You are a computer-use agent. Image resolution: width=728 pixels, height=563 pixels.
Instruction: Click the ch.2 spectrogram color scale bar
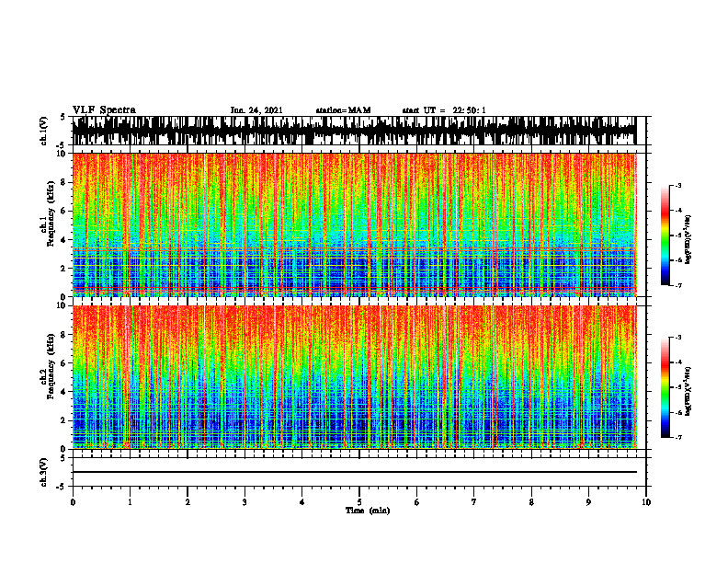(x=665, y=387)
